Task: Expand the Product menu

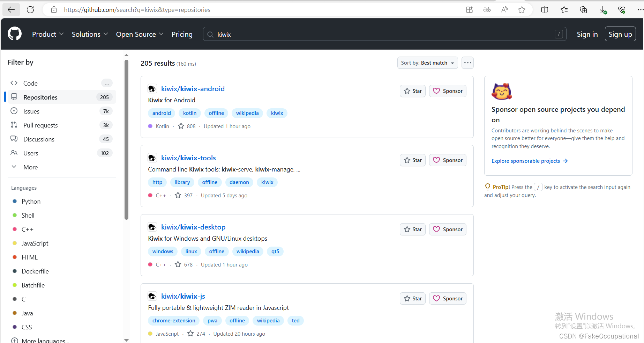Action: pos(48,34)
